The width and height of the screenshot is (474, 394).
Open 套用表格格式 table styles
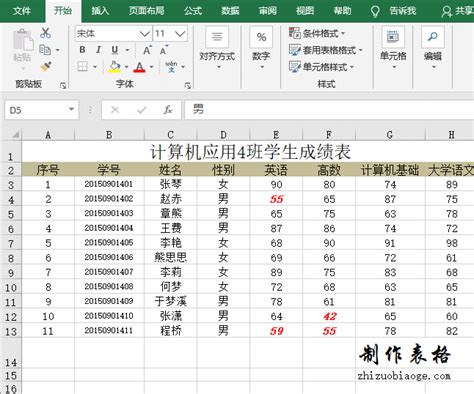(x=326, y=50)
